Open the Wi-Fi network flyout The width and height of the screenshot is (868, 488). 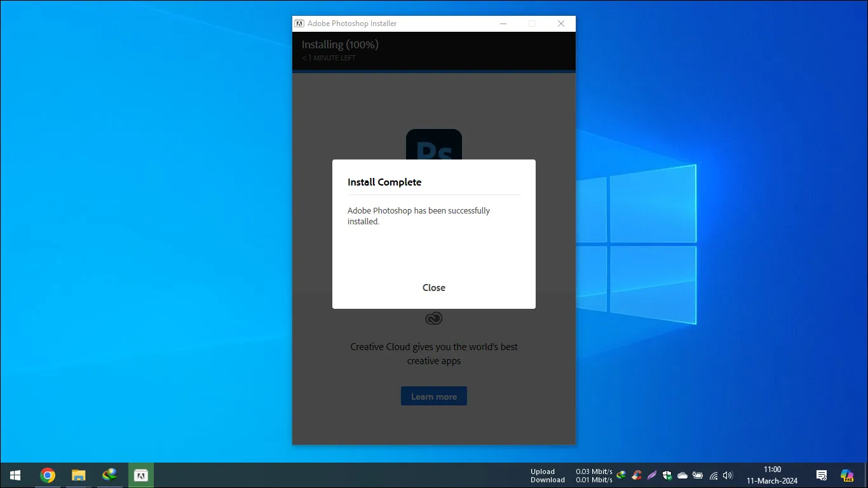713,475
